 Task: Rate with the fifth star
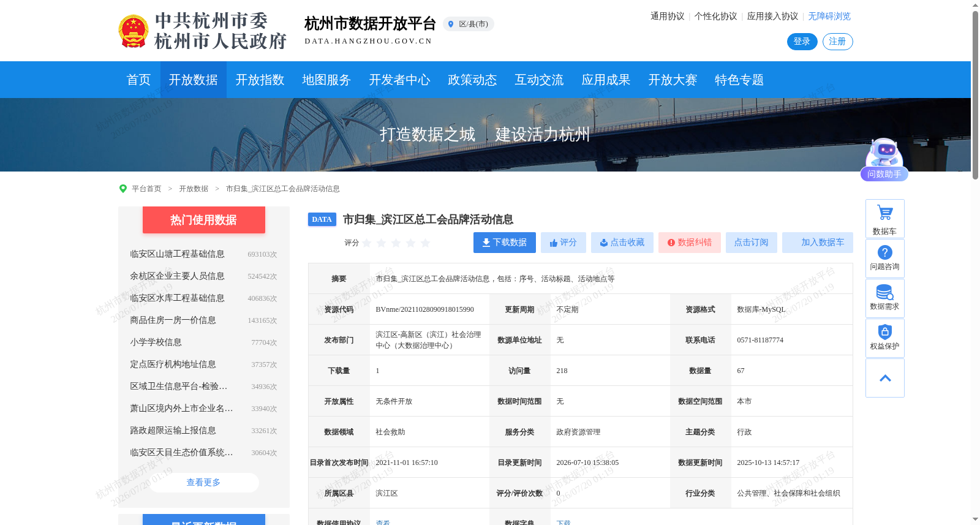426,243
